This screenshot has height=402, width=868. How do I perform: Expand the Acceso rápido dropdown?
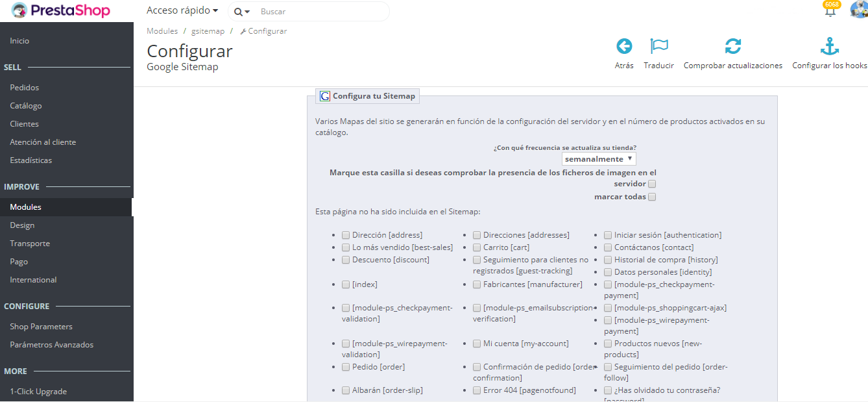[182, 10]
